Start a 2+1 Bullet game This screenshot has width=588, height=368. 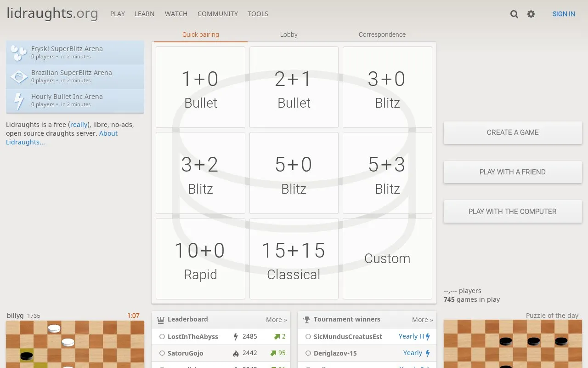click(294, 87)
